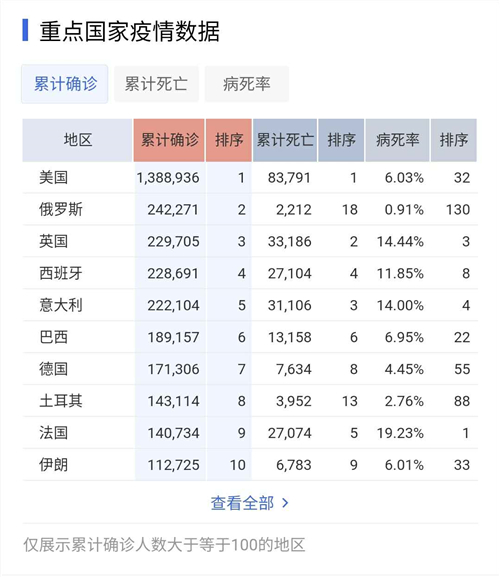This screenshot has width=500, height=577.
Task: Click the red 排序 column header
Action: 229,140
